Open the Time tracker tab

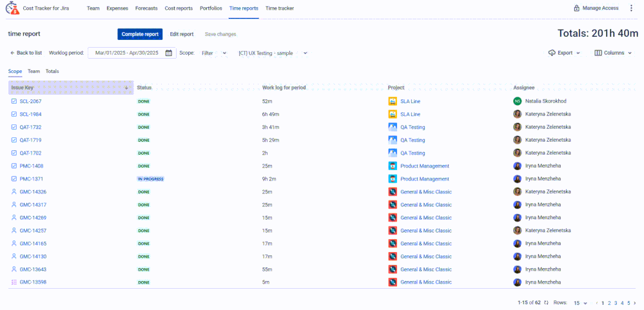point(280,8)
